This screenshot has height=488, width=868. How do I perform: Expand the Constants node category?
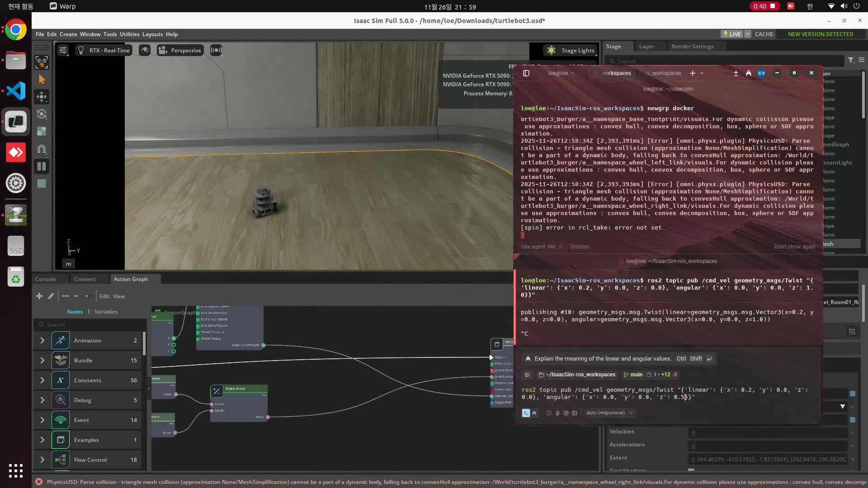point(42,380)
